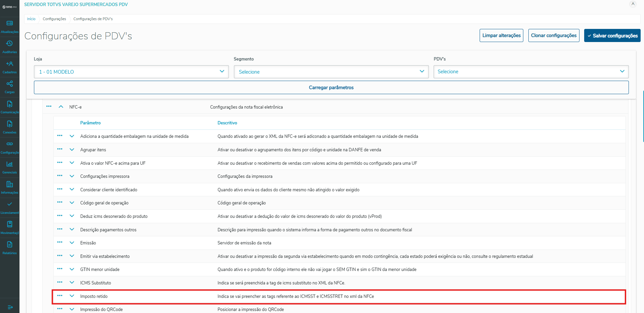Image resolution: width=644 pixels, height=313 pixels.
Task: Open three-dot menu for Considerar cliente identificado
Action: point(60,189)
